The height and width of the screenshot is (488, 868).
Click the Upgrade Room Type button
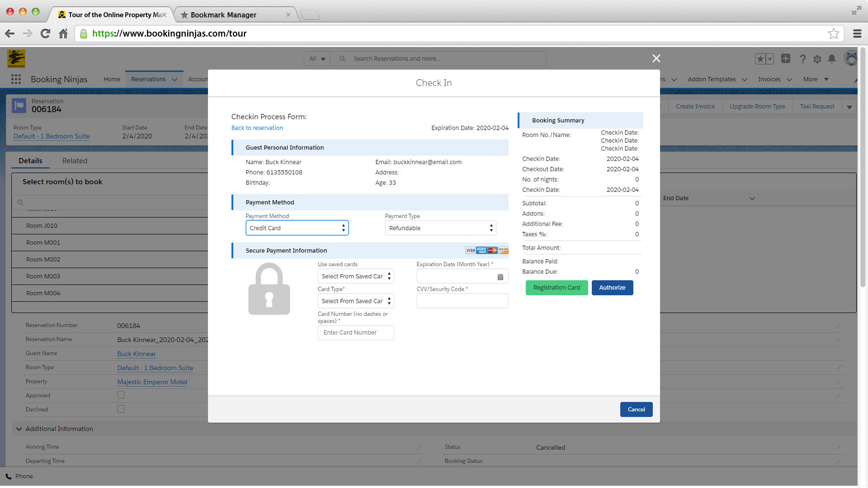click(x=757, y=107)
